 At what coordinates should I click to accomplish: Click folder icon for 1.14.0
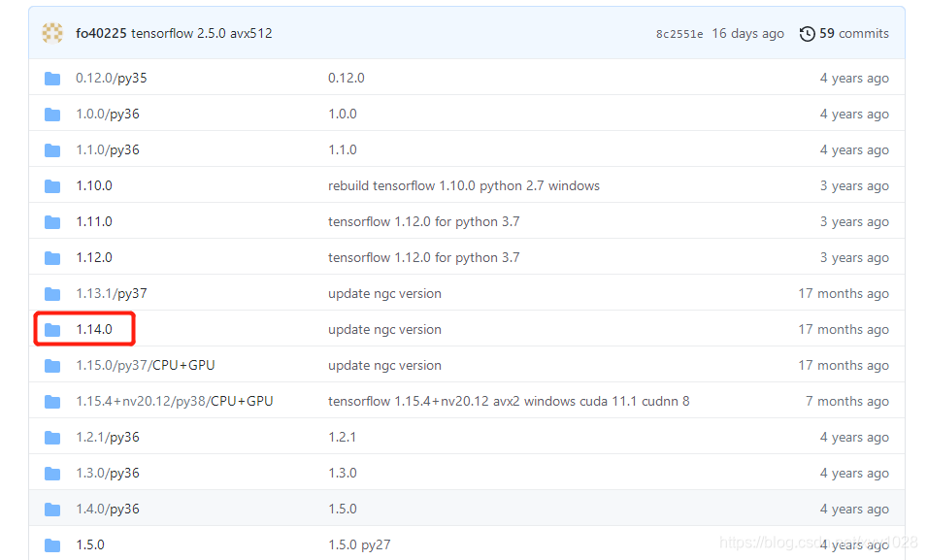pos(52,330)
